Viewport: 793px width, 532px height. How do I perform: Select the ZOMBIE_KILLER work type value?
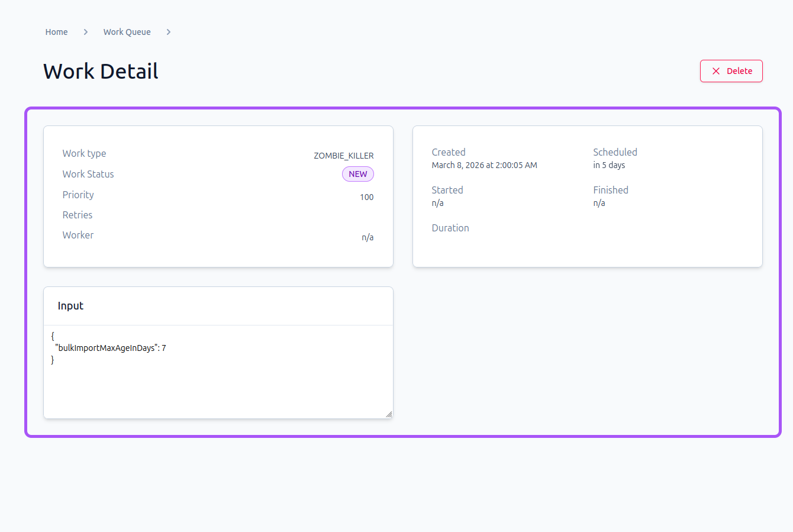344,156
